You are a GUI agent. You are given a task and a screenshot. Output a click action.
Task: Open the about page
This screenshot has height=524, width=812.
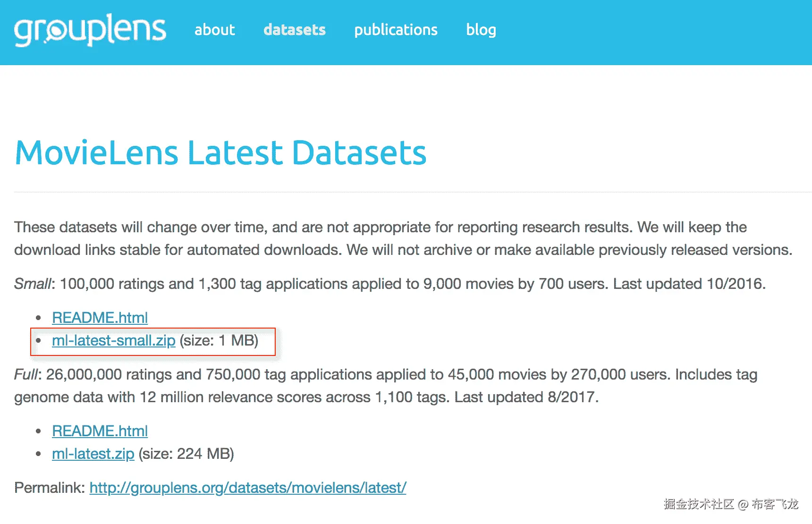214,30
